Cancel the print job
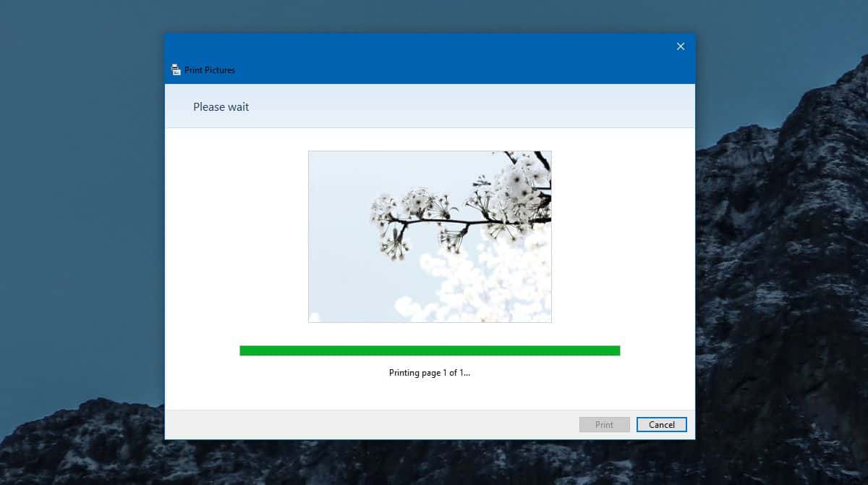The image size is (868, 485). (661, 425)
